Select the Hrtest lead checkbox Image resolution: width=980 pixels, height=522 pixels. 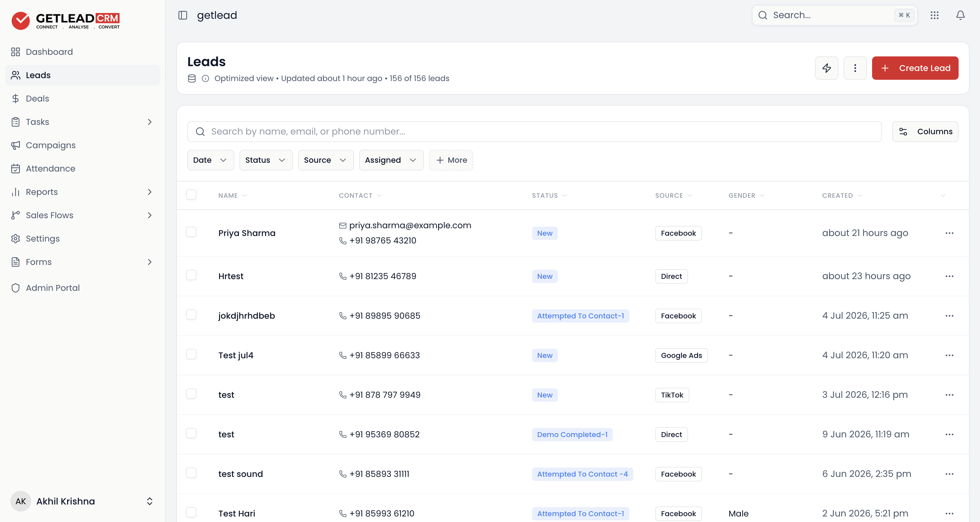[191, 275]
